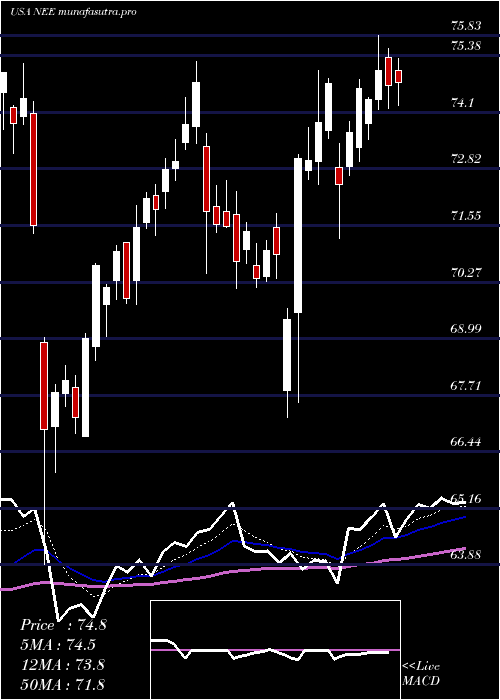Image resolution: width=500 pixels, height=700 pixels.
Task: Click the 71.55 price level label
Action: 466,216
